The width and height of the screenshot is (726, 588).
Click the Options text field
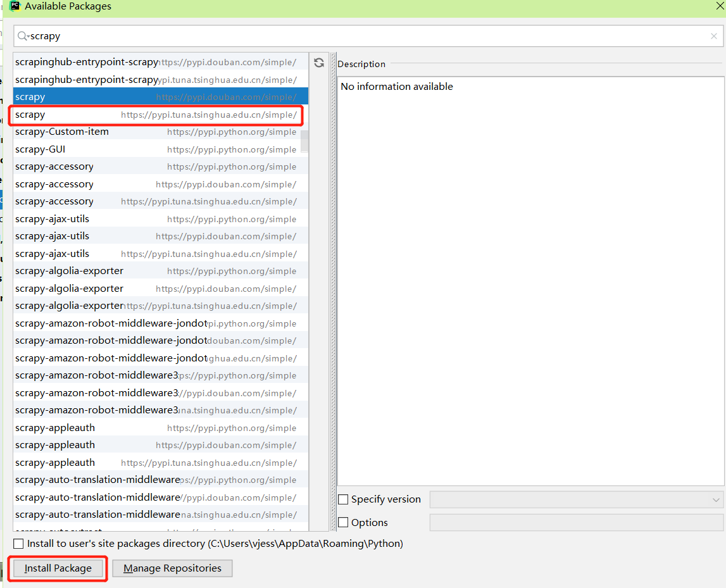click(x=577, y=522)
